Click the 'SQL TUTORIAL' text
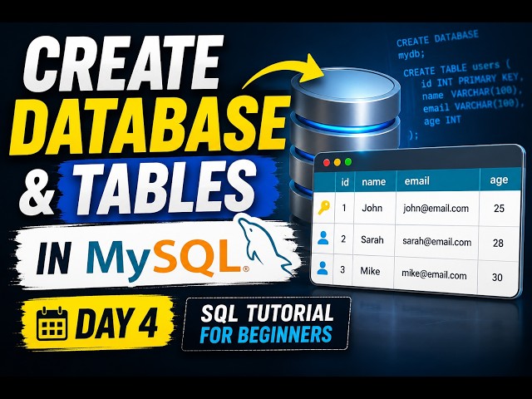This screenshot has width=532, height=399. (x=267, y=313)
